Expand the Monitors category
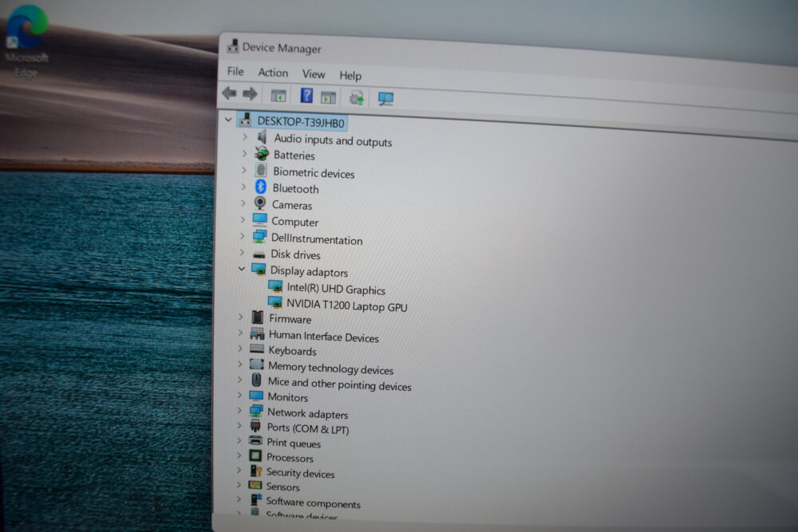This screenshot has height=532, width=798. click(239, 395)
